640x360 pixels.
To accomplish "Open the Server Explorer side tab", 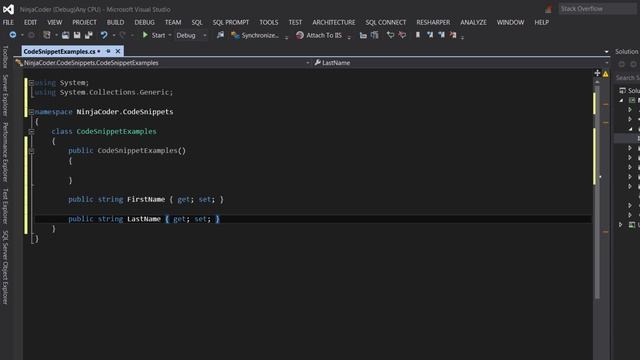I will coord(5,95).
